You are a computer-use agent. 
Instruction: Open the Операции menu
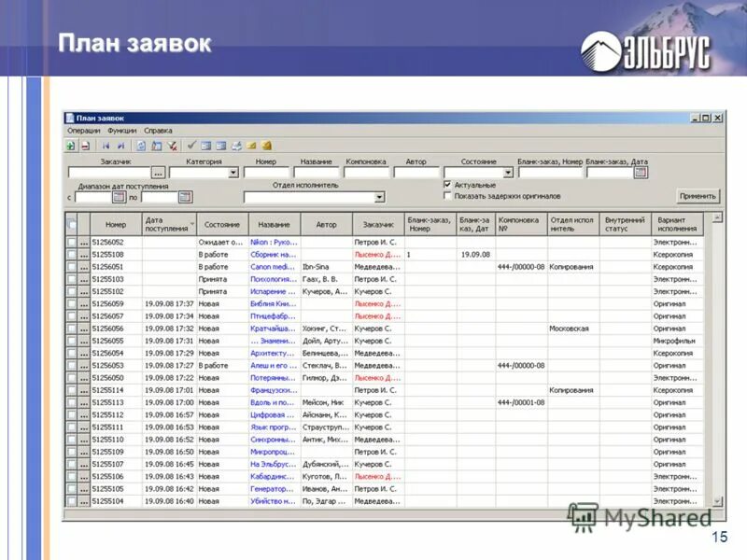[x=84, y=131]
